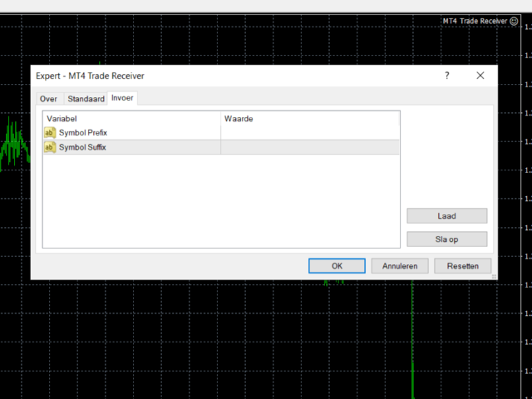Click the smiley icon beside MT4 Trade Receiver
The height and width of the screenshot is (399, 532).
tap(514, 21)
